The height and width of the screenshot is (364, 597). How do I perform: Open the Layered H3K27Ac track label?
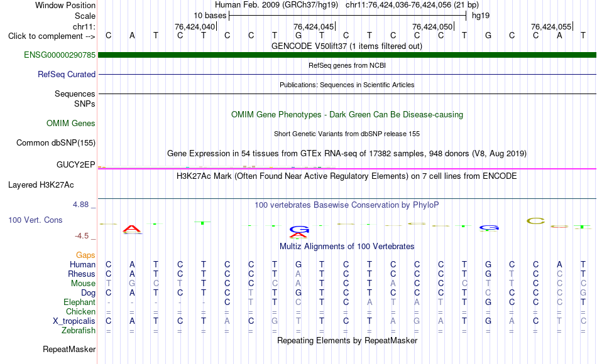pos(41,185)
